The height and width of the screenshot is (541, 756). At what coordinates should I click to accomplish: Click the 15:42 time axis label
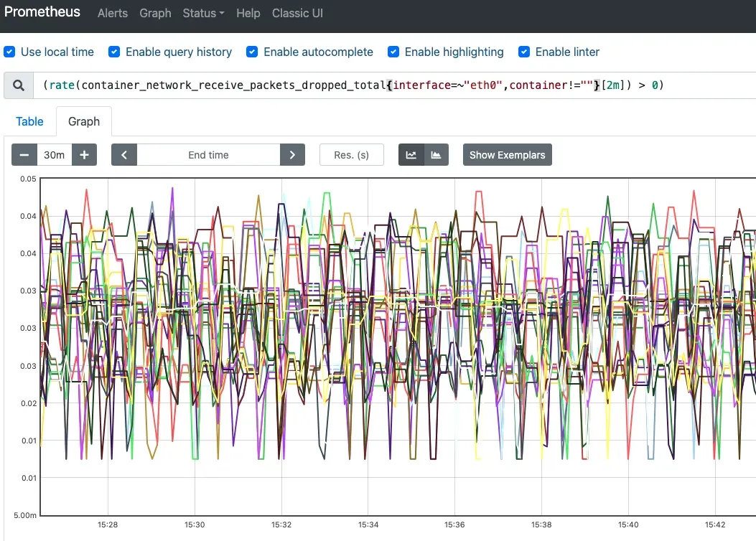pyautogui.click(x=715, y=524)
